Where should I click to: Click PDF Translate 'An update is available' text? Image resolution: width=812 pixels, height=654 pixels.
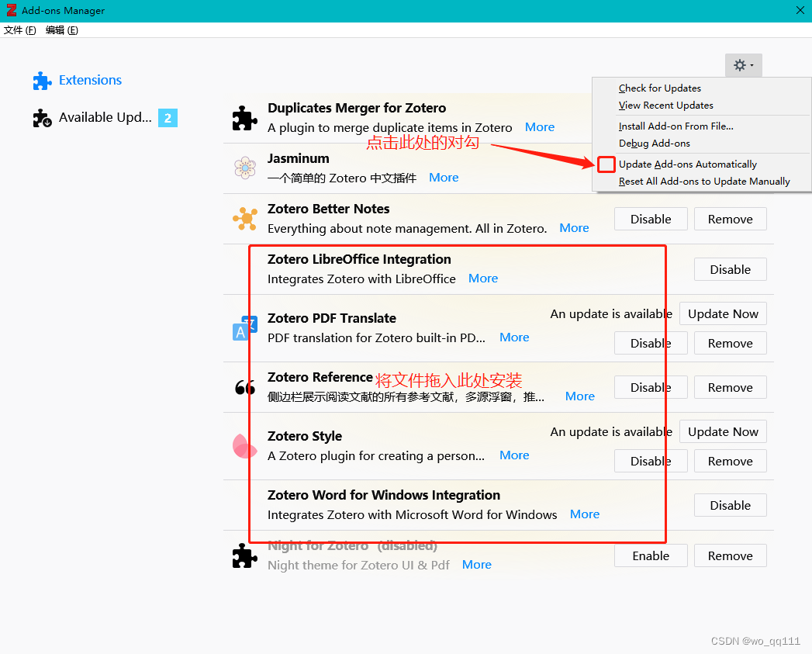(611, 314)
